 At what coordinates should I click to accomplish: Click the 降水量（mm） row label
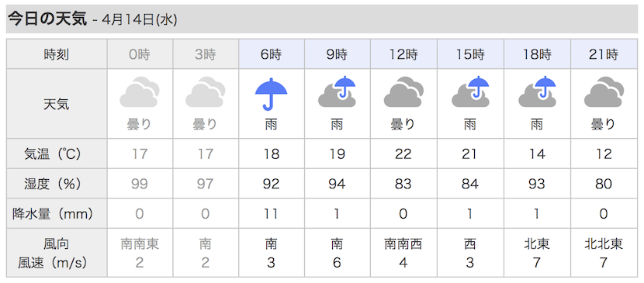53,214
